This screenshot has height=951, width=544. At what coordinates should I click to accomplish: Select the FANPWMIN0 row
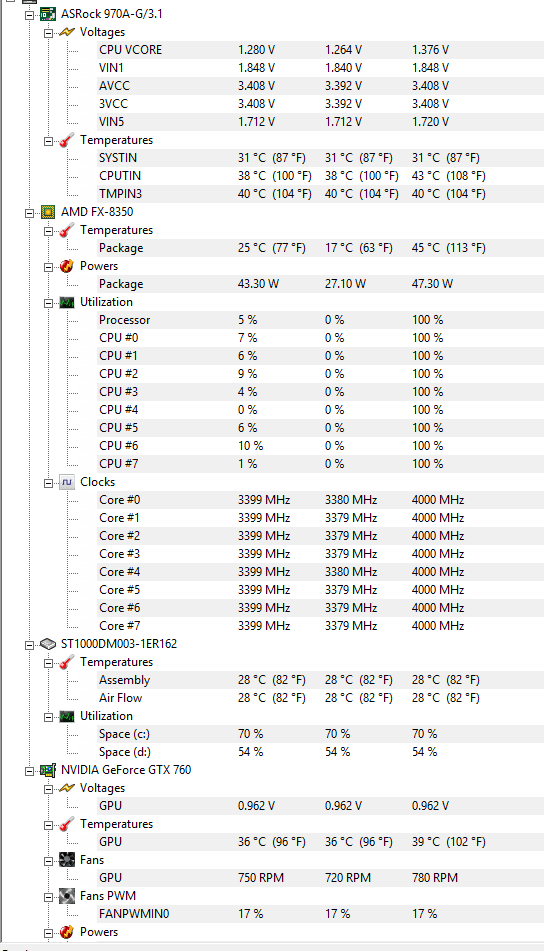tap(321, 913)
